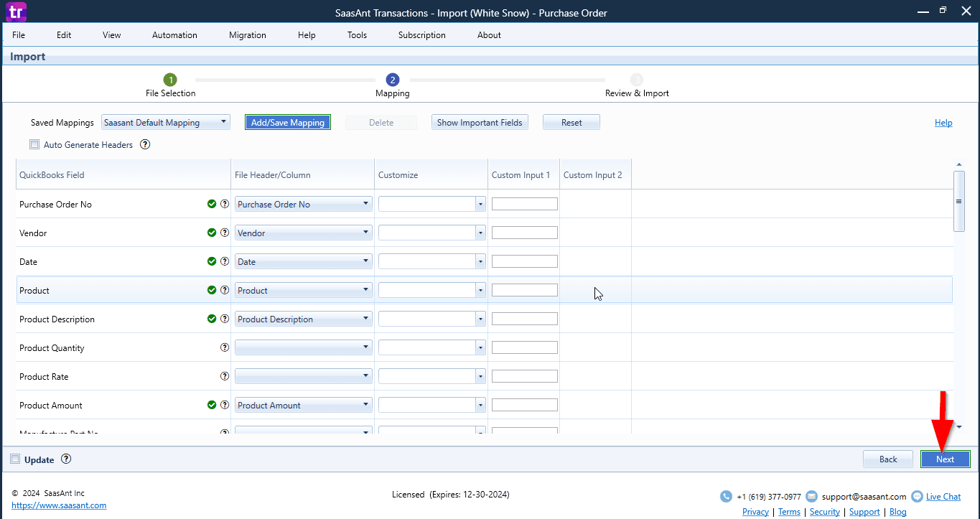Click Show Important Fields button
This screenshot has height=519, width=980.
pos(480,122)
